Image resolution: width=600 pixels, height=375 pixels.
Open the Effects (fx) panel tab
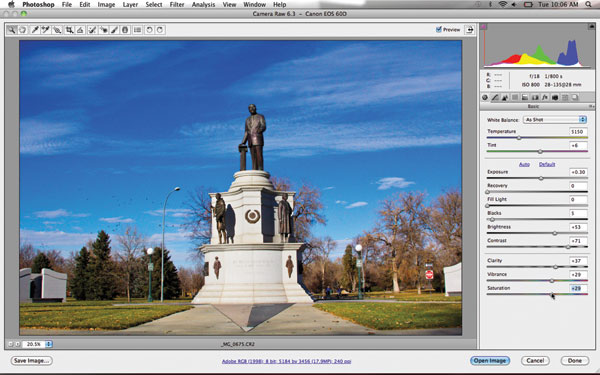coord(545,97)
